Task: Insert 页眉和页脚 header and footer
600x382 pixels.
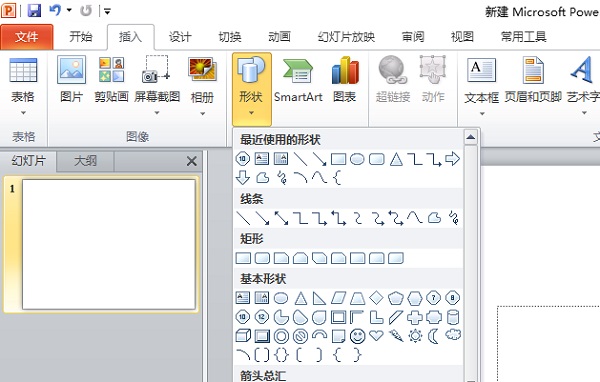Action: click(x=533, y=80)
